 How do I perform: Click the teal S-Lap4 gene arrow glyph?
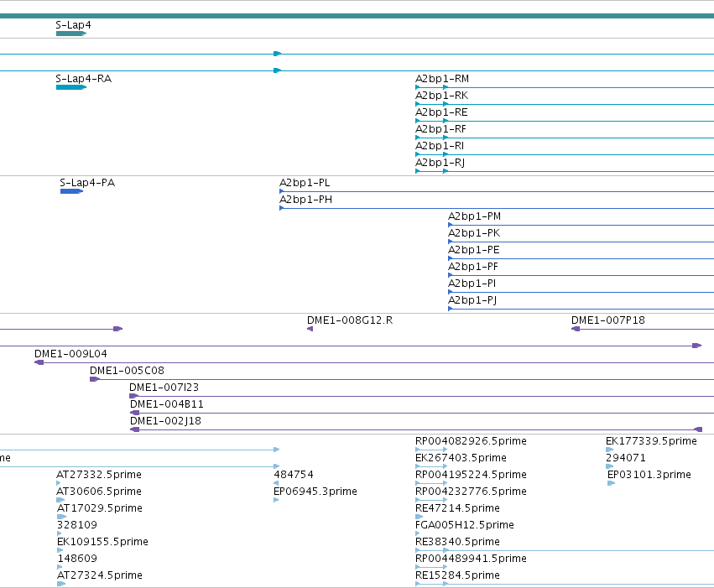coord(71,34)
